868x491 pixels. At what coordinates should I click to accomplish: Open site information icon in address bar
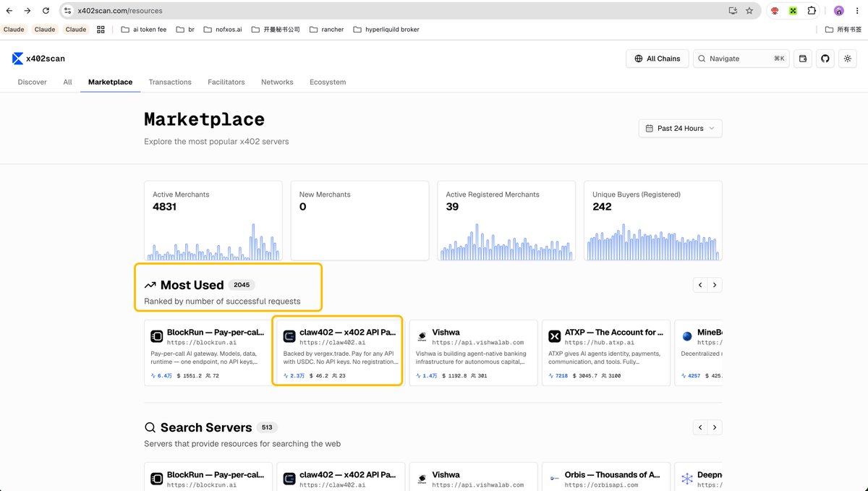(x=67, y=11)
